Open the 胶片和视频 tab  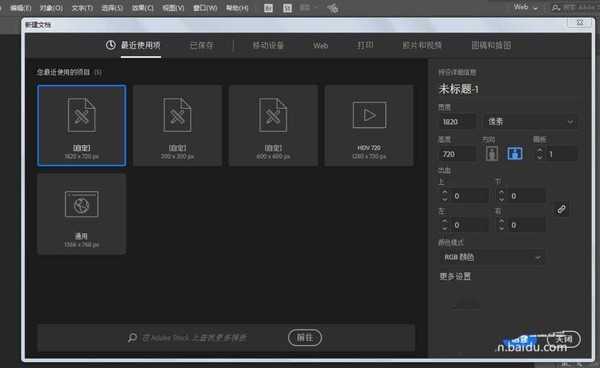(422, 45)
